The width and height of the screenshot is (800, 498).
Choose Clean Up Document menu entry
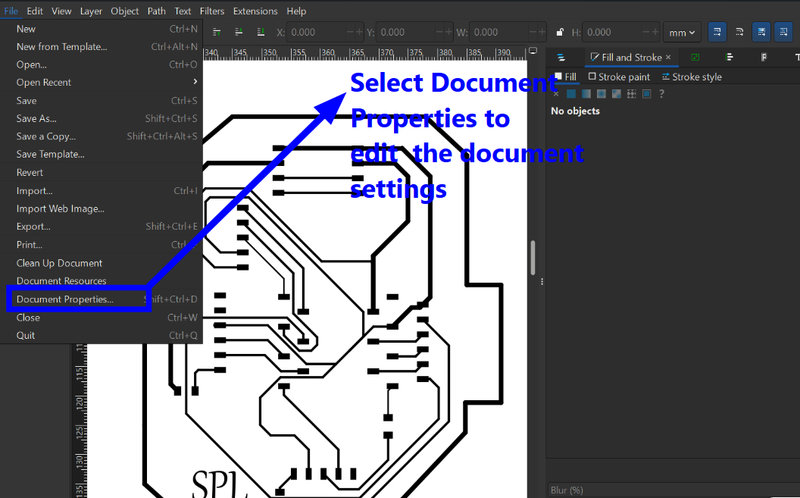coord(102,263)
